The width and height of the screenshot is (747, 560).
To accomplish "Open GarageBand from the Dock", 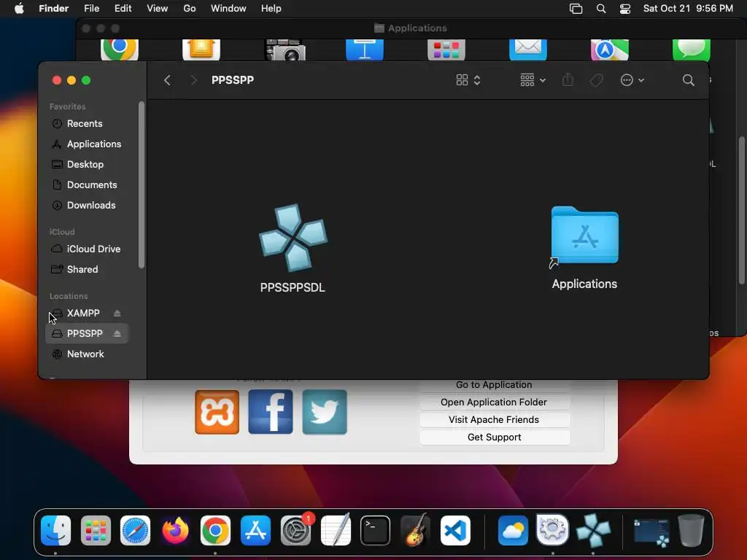I will (x=415, y=530).
